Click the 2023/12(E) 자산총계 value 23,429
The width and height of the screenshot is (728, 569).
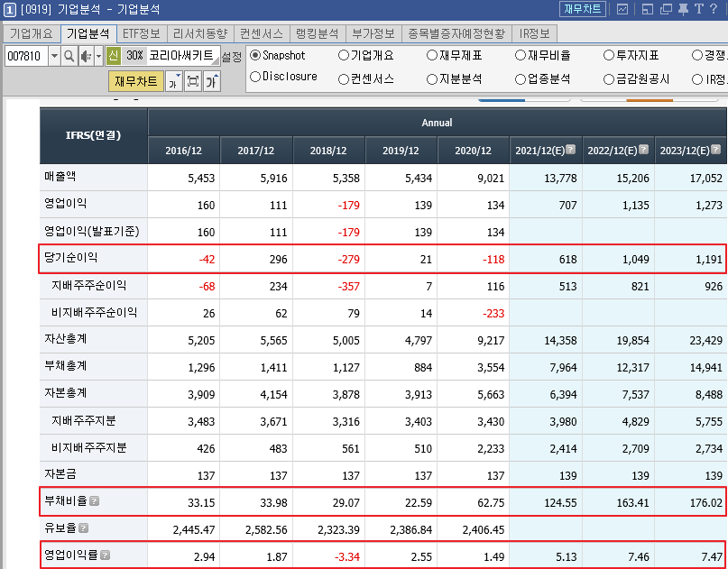point(706,341)
